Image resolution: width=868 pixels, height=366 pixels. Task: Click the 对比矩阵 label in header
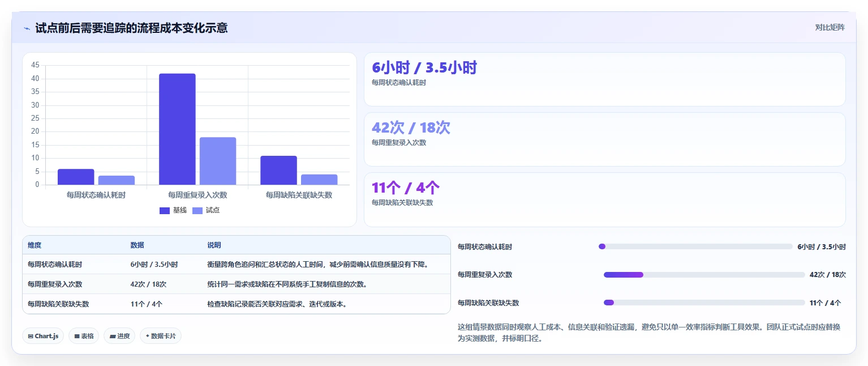[830, 27]
